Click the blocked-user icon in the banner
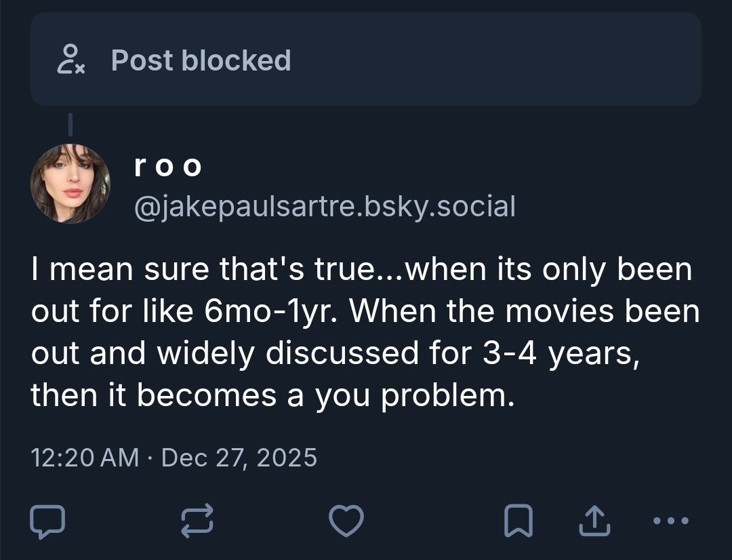The width and height of the screenshot is (732, 560). (x=70, y=60)
